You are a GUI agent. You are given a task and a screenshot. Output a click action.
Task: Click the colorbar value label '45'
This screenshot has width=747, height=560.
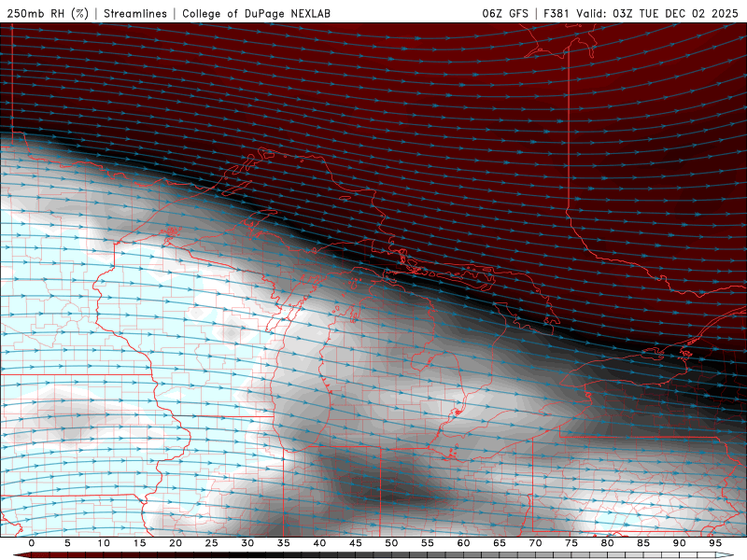coord(356,543)
